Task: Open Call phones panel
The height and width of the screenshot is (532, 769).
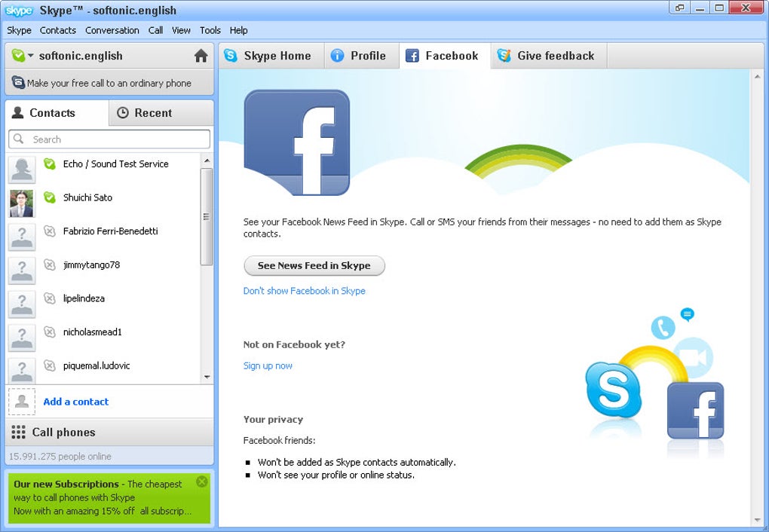Action: click(109, 432)
